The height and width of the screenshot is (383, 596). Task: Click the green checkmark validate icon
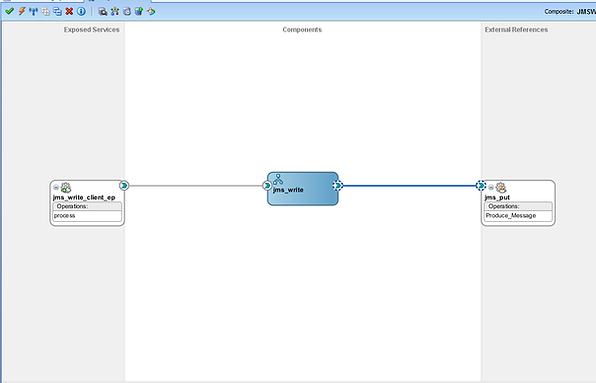[10, 11]
